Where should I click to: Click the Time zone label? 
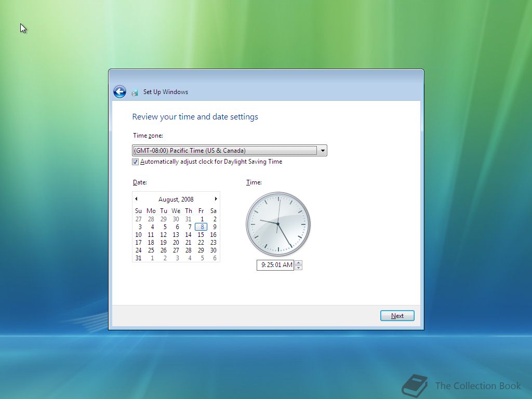(148, 136)
